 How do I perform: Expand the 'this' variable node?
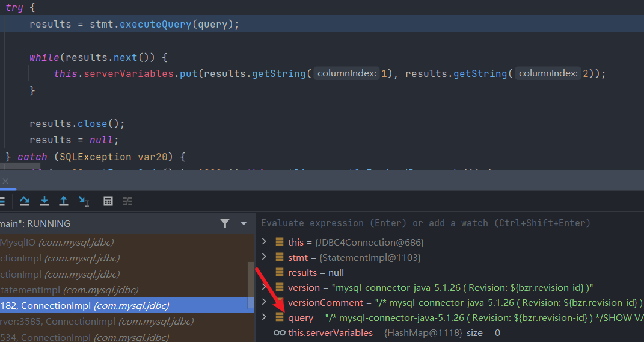click(263, 242)
